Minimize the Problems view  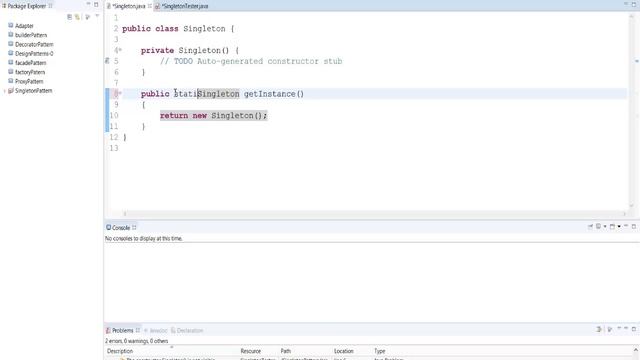pos(626,329)
